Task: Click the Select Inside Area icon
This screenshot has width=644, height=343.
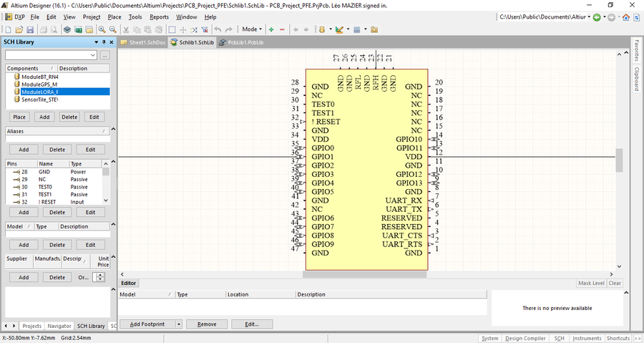Action: (172, 29)
